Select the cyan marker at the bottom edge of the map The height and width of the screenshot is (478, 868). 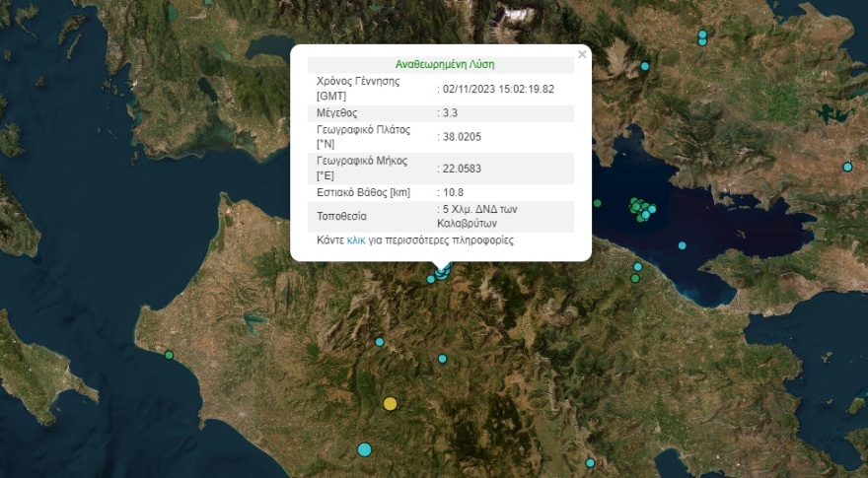click(590, 462)
